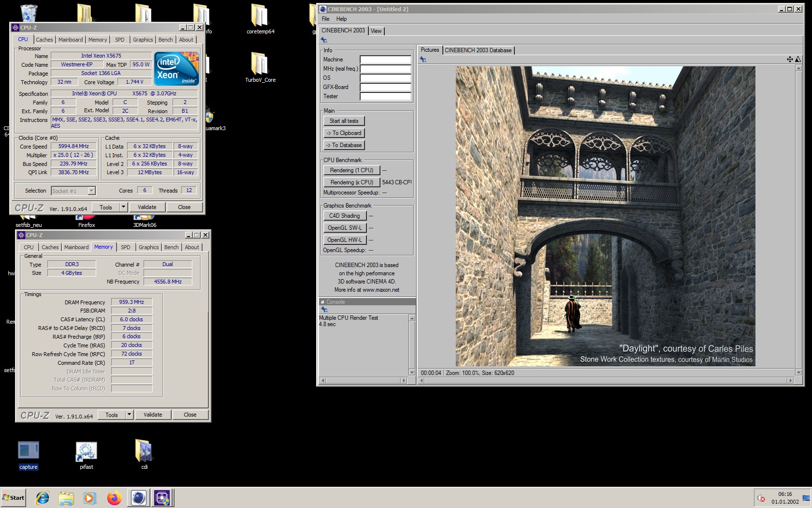Image resolution: width=812 pixels, height=508 pixels.
Task: Open the About tab in lower CPU-Z
Action: pyautogui.click(x=192, y=247)
